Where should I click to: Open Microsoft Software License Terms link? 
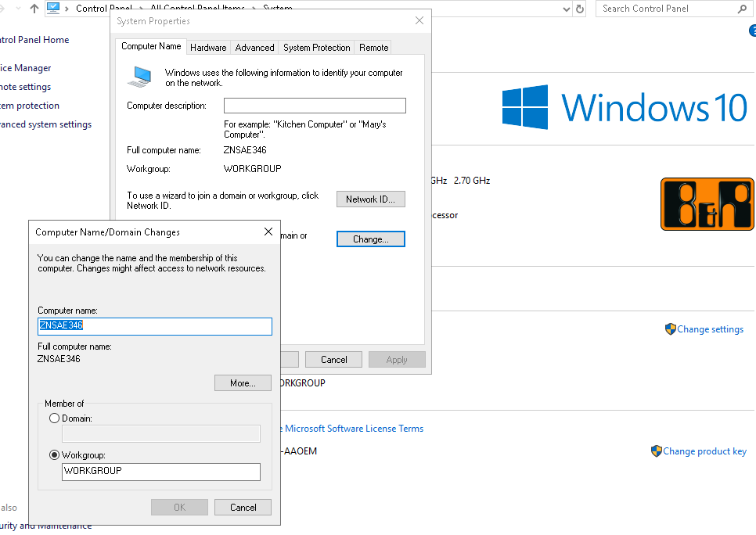click(354, 429)
